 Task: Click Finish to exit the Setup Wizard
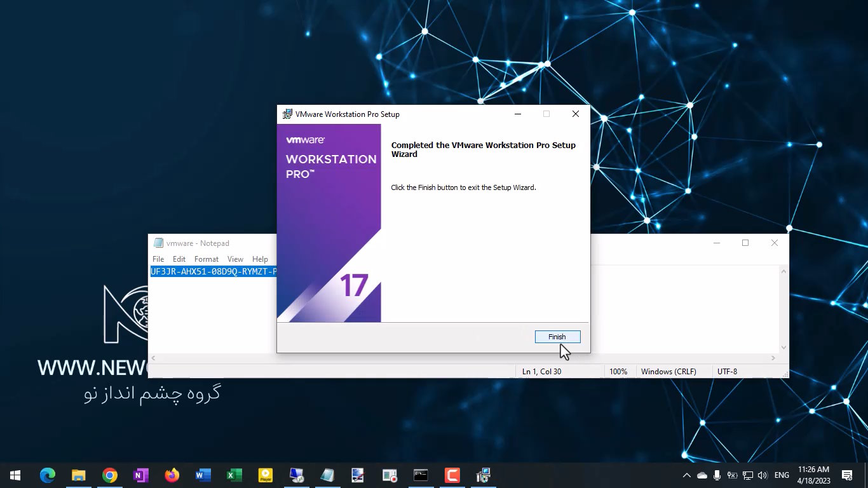557,337
